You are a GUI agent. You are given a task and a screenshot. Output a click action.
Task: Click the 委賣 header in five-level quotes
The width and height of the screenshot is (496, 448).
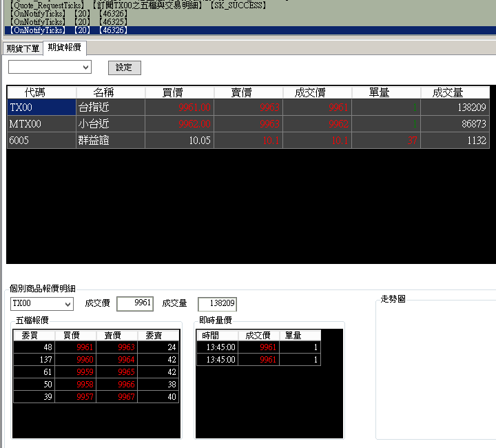tap(158, 336)
